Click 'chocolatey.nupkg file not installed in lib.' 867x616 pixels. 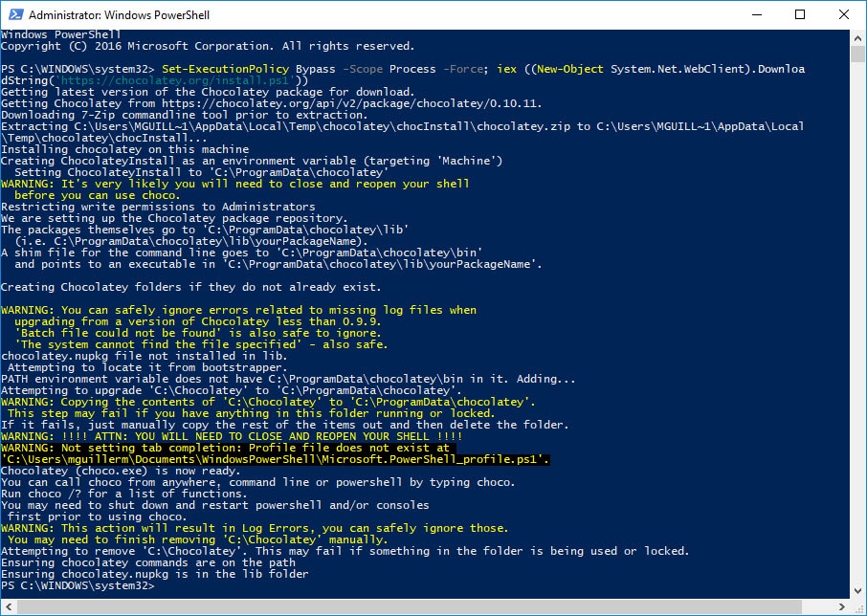pos(144,356)
